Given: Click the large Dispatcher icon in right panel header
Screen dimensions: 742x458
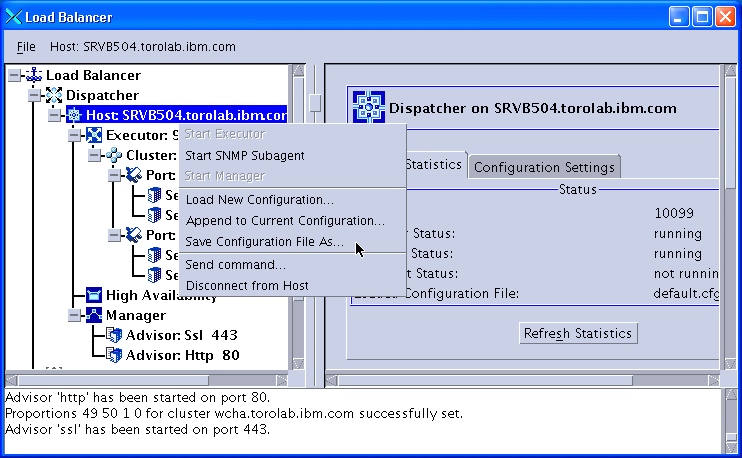Looking at the screenshot, I should pyautogui.click(x=369, y=107).
